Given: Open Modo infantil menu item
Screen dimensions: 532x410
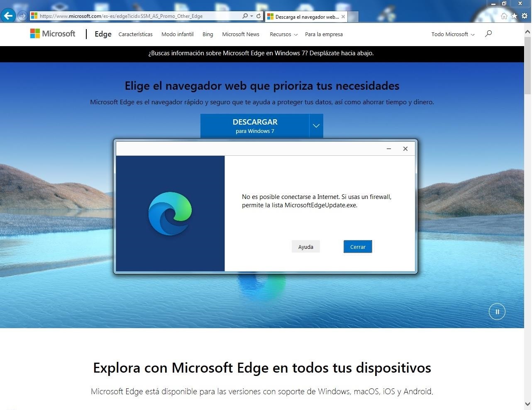Looking at the screenshot, I should [178, 34].
